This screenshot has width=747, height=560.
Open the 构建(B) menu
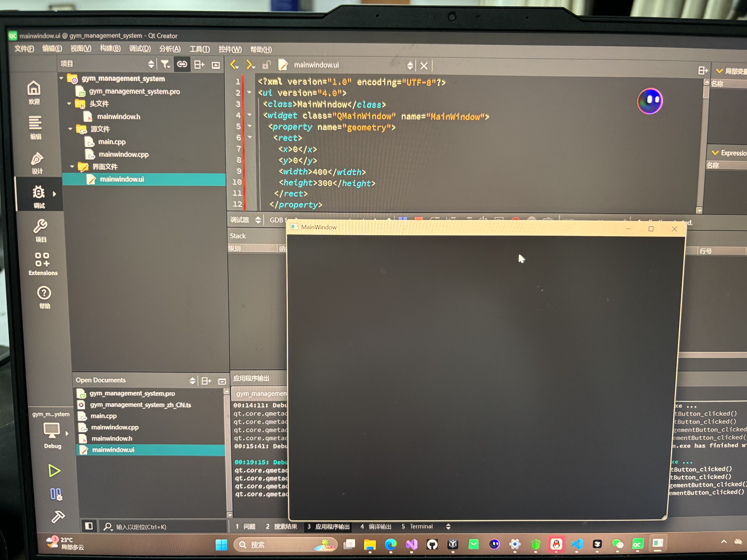(x=110, y=49)
